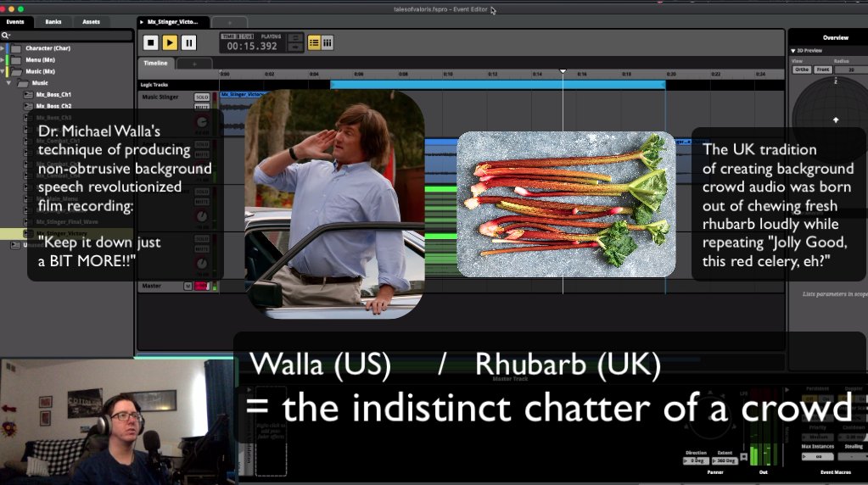Select the Mx_Stinger_Victory audio clip on the track
Screen dimensions: 868x485
[x=244, y=95]
